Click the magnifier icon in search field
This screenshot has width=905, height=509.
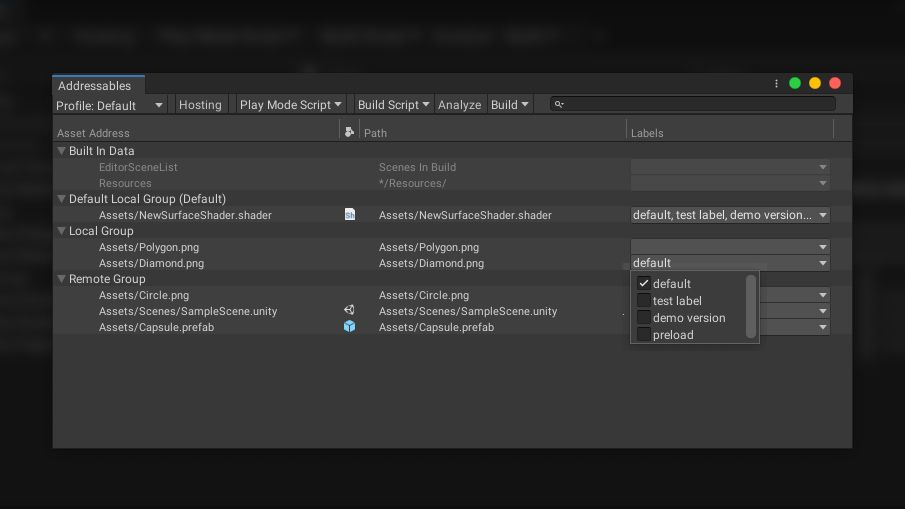click(558, 104)
